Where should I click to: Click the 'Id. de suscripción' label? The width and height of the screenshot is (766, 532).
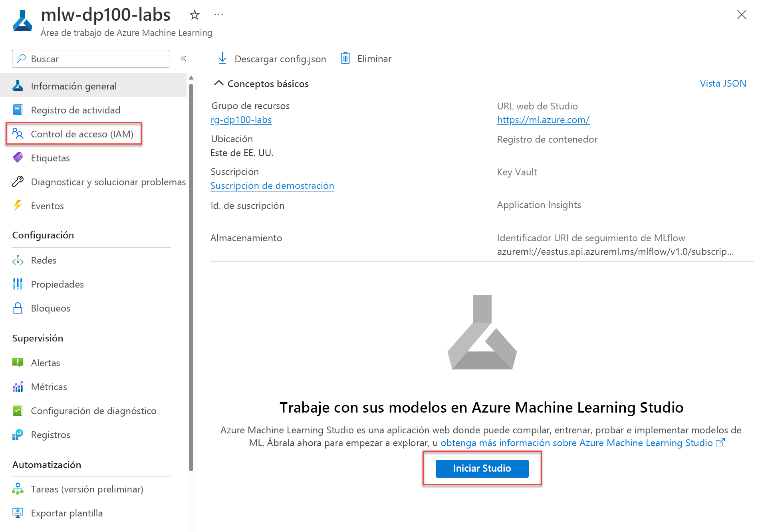tap(248, 205)
